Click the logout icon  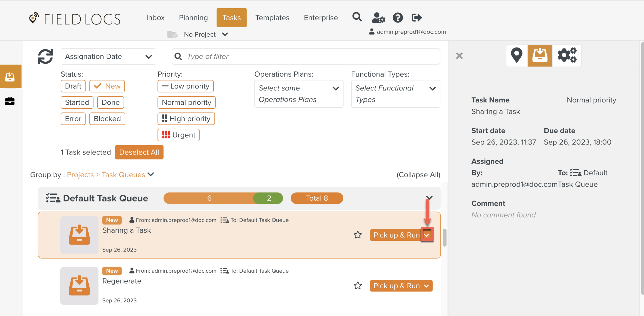pyautogui.click(x=417, y=18)
